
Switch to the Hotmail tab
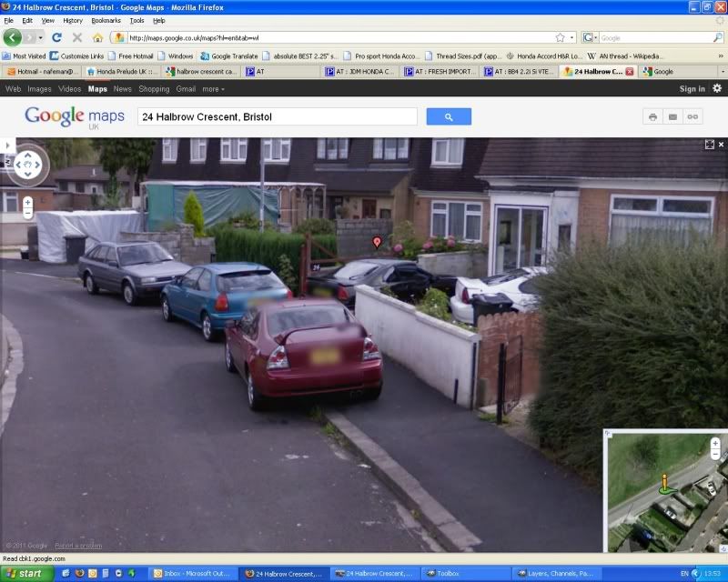tap(42, 72)
